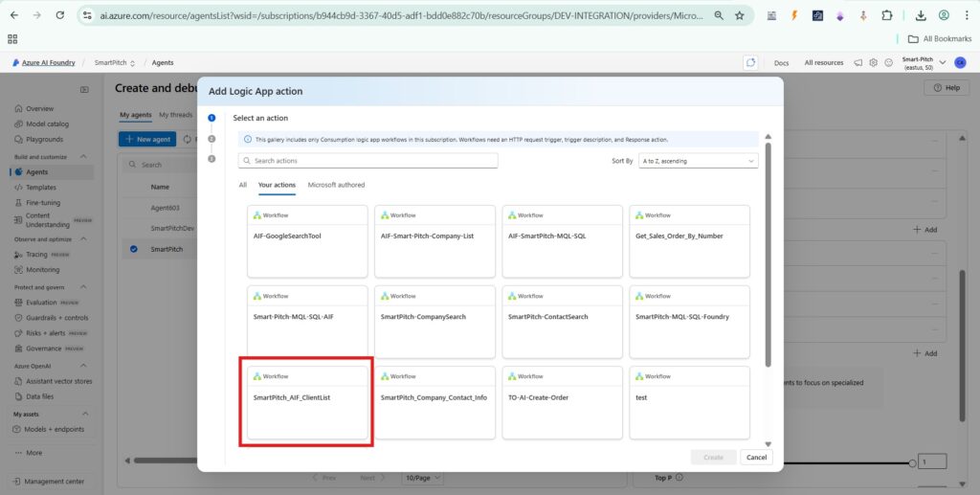The width and height of the screenshot is (980, 495).
Task: Switch to the Microsoft authored tab
Action: pos(336,185)
